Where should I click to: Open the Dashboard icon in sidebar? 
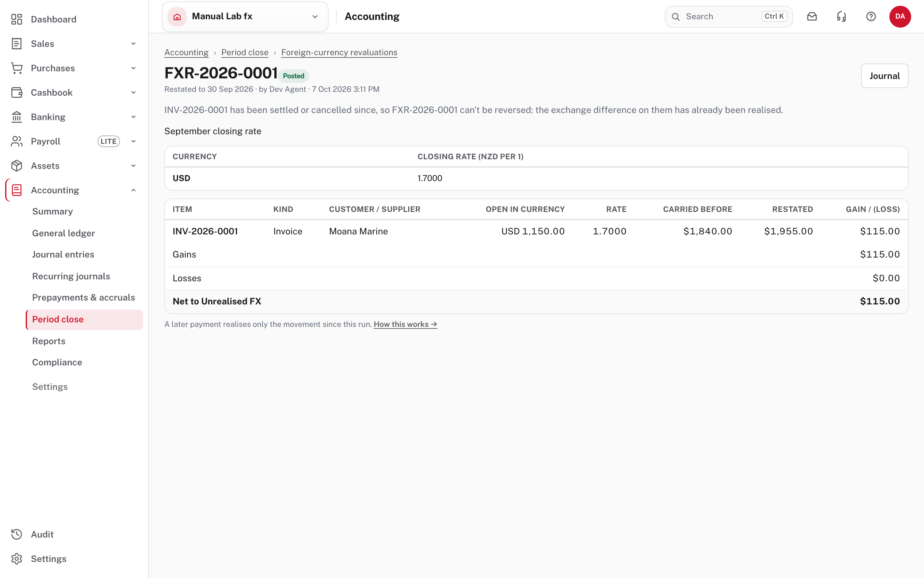pyautogui.click(x=16, y=19)
